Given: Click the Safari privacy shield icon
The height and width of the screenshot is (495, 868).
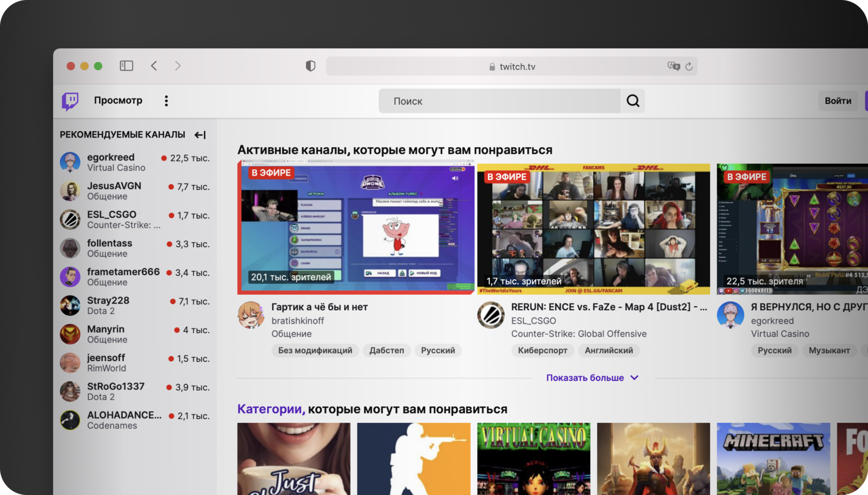Looking at the screenshot, I should point(311,66).
